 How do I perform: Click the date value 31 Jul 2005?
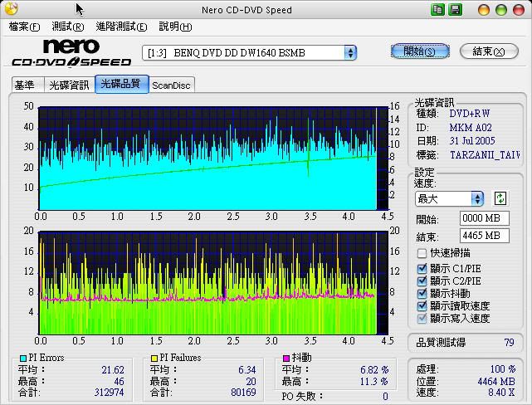[x=472, y=140]
